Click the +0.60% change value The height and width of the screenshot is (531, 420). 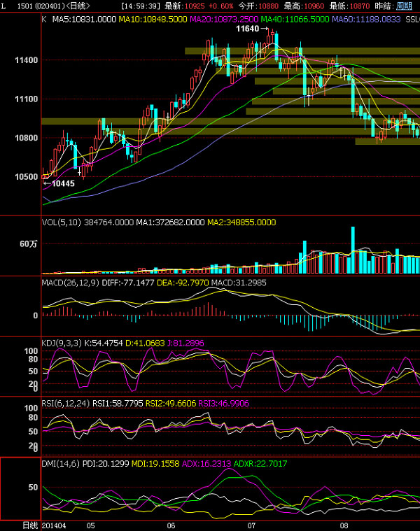(220, 6)
